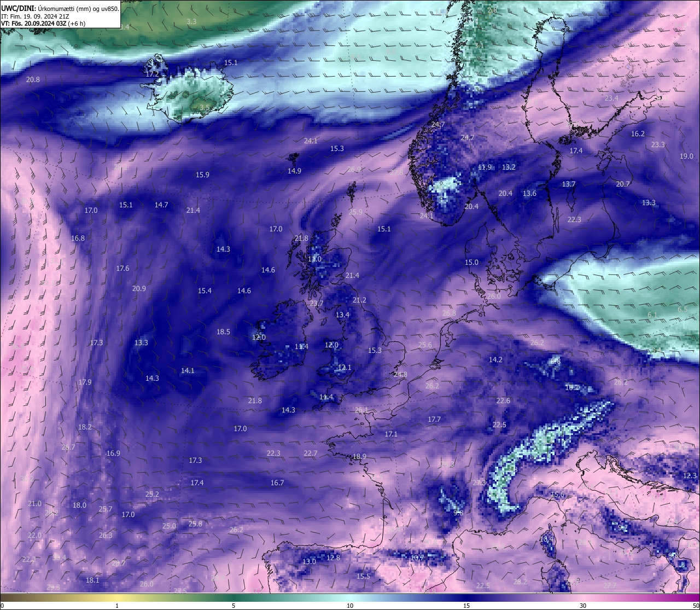The width and height of the screenshot is (700, 610).
Task: Click the 18.9 value near Brittany
Action: tap(359, 456)
